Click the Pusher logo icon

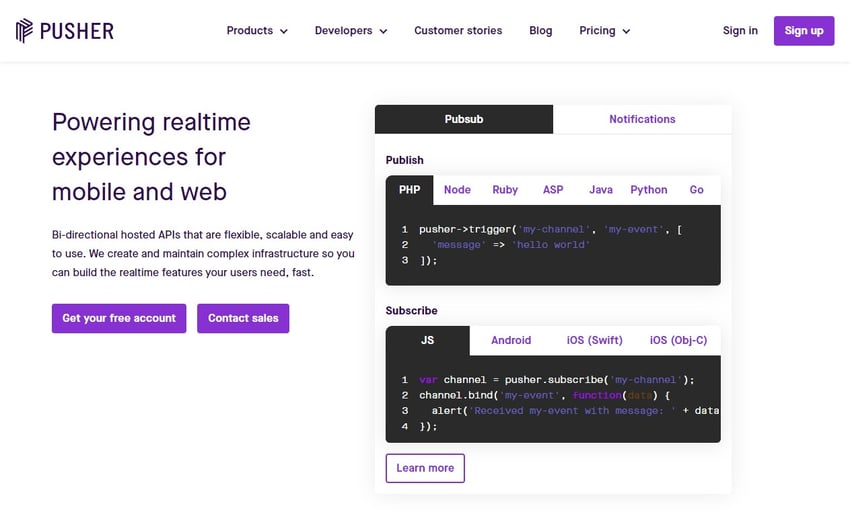[x=24, y=30]
